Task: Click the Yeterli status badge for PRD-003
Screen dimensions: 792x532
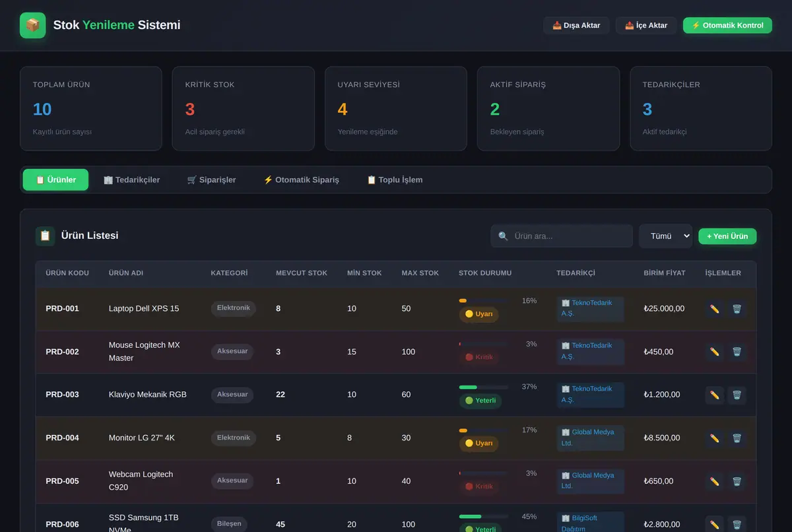Action: click(x=480, y=401)
